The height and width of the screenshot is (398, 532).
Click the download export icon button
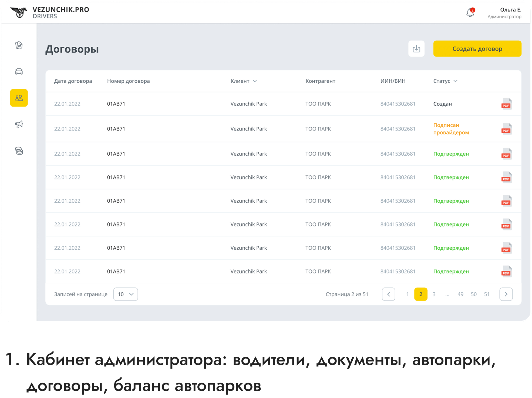[416, 49]
